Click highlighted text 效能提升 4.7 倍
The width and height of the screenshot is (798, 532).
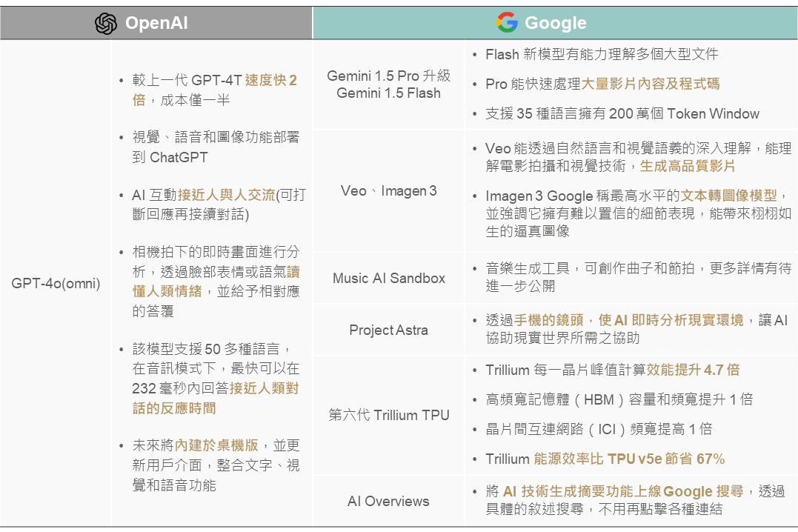(692, 370)
